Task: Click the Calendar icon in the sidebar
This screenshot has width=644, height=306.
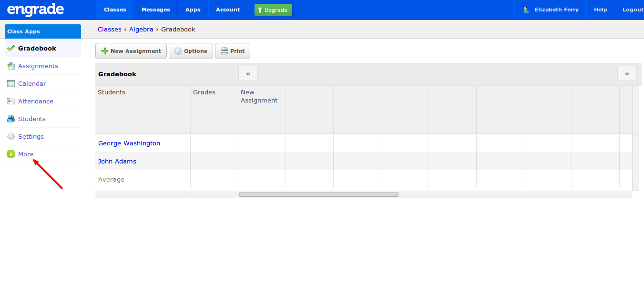Action: tap(10, 83)
